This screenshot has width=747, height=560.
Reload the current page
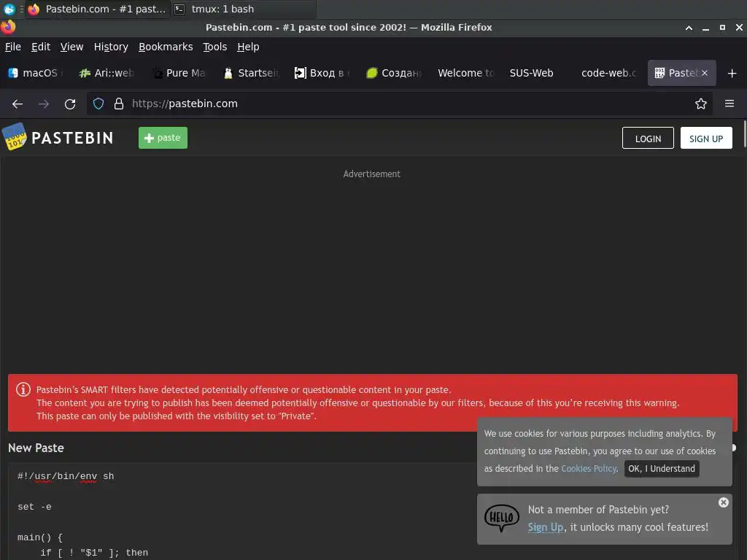(70, 104)
